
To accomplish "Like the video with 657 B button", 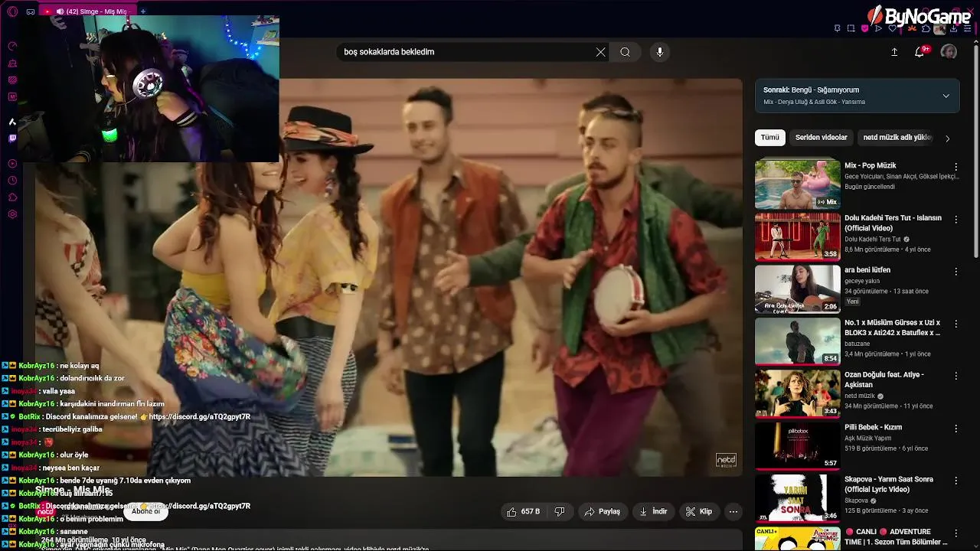I will pyautogui.click(x=524, y=511).
